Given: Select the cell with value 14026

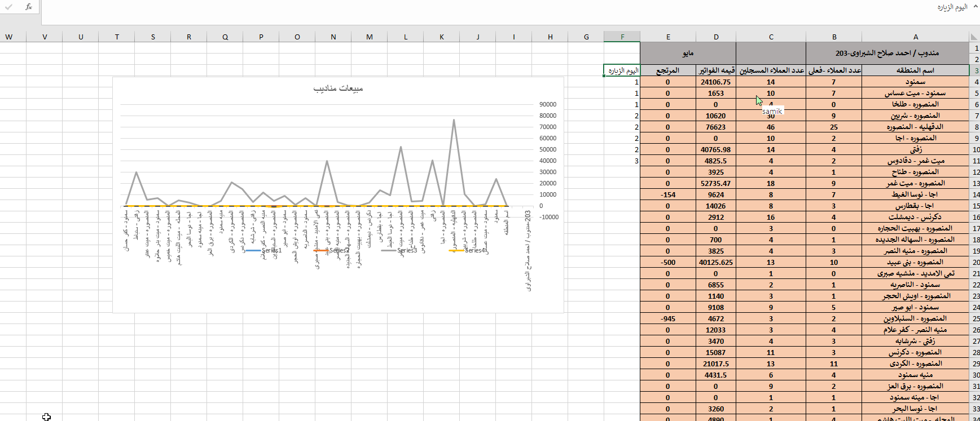Looking at the screenshot, I should [x=716, y=206].
